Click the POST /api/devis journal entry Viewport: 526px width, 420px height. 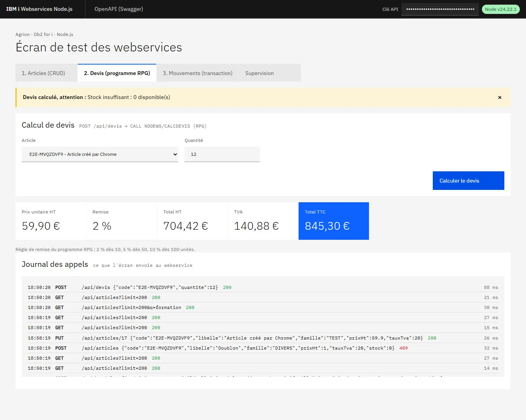pyautogui.click(x=263, y=287)
